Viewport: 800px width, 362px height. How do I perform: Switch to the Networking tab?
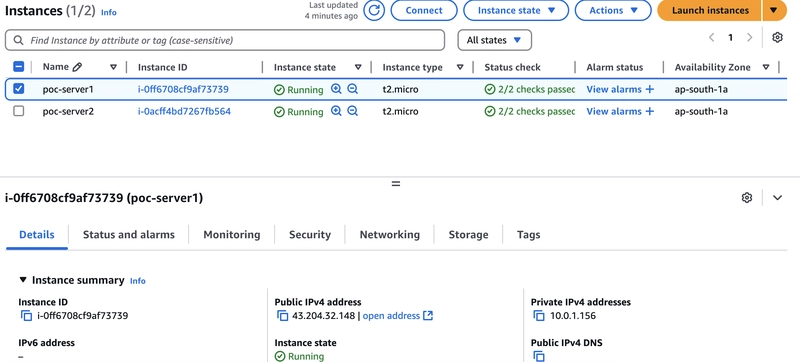pyautogui.click(x=390, y=235)
